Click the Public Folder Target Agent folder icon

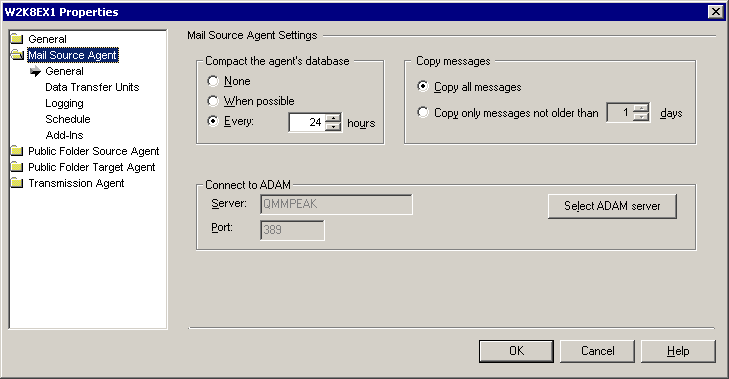point(17,166)
